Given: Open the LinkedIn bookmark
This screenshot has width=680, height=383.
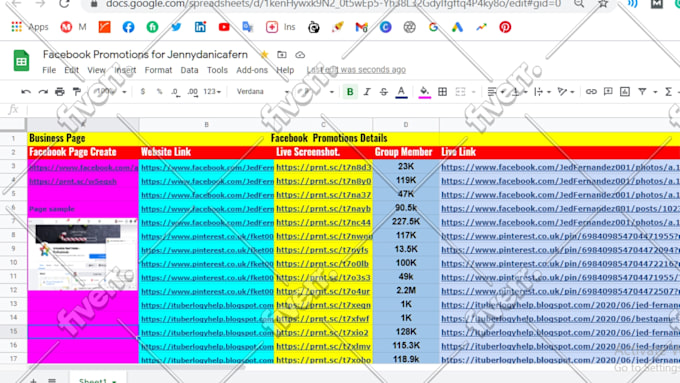Looking at the screenshot, I should pos(200,27).
